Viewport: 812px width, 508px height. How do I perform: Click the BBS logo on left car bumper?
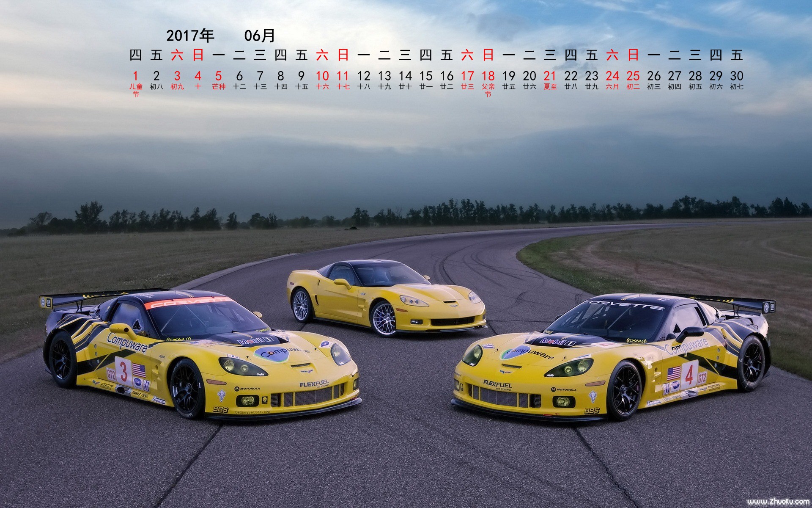pos(220,409)
